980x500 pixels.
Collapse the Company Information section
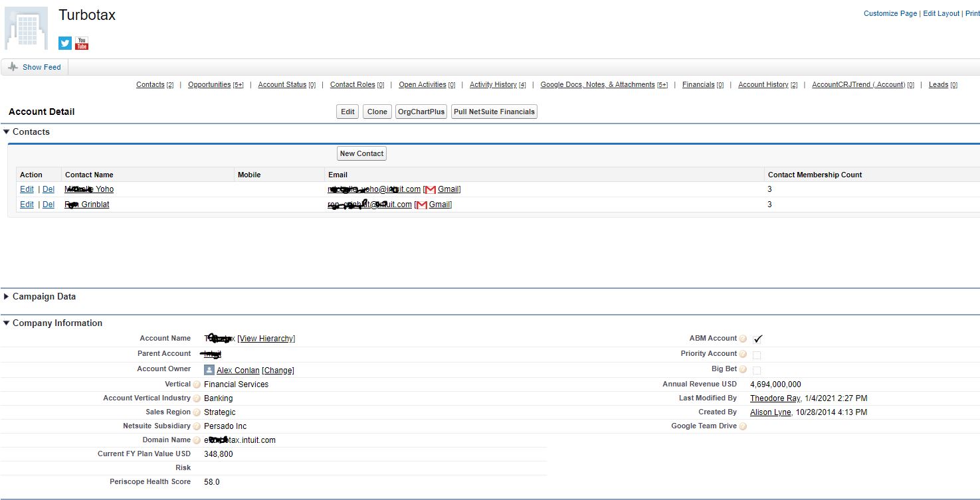(x=7, y=323)
